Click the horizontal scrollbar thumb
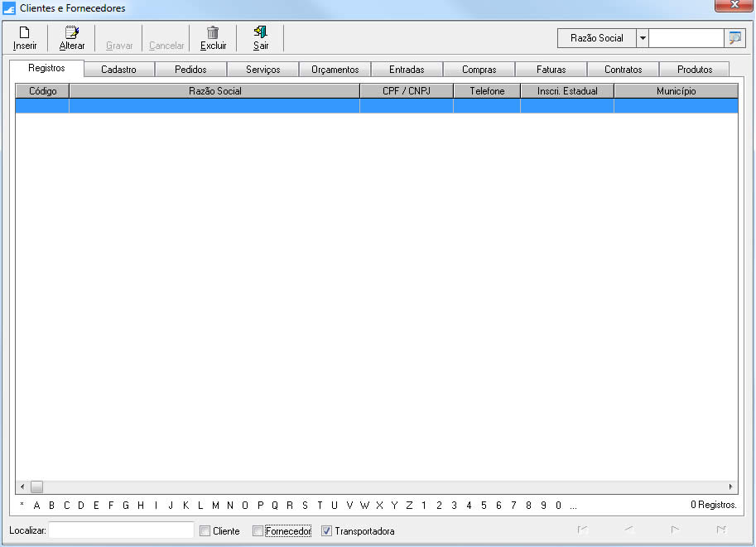Viewport: 756px width, 547px height. coord(36,486)
